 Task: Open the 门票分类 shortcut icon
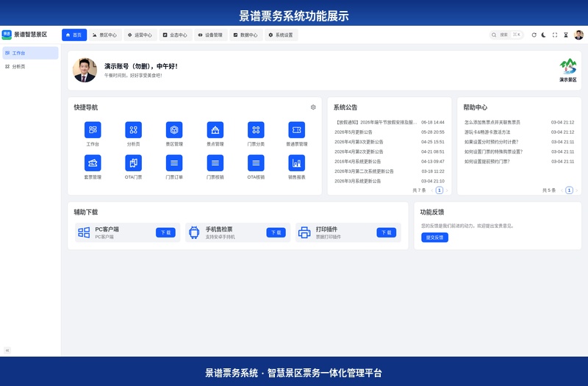256,130
